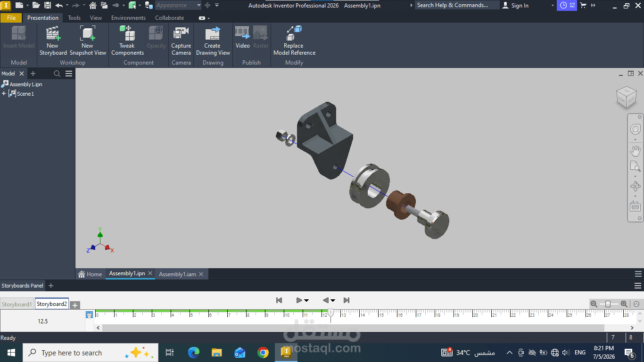
Task: Create a New Snapshot View
Action: 88,41
